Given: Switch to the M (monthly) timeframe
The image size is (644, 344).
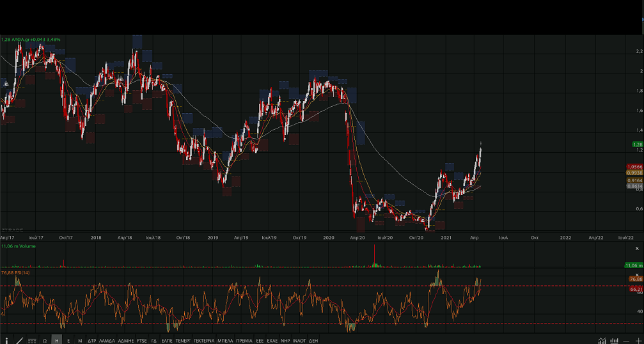Looking at the screenshot, I should coord(80,341).
